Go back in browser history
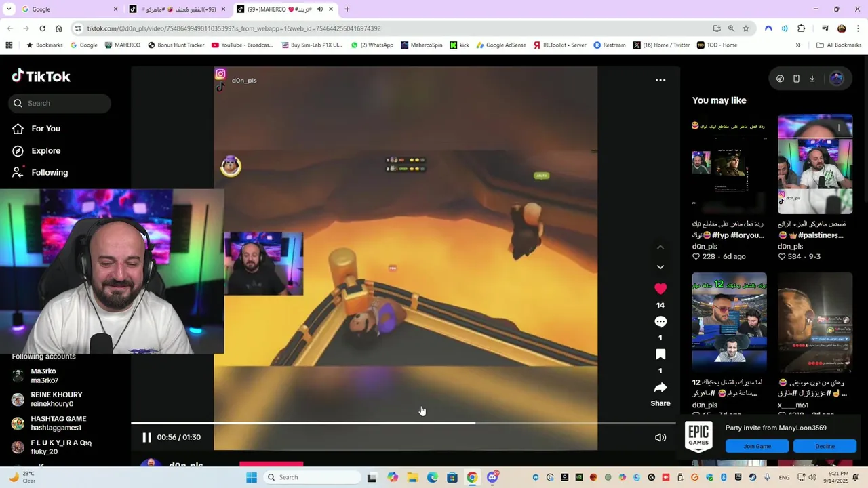 [9, 28]
